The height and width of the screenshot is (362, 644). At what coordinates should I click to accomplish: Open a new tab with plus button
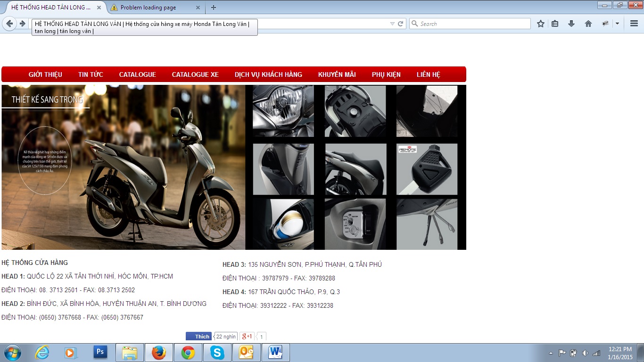(x=214, y=8)
